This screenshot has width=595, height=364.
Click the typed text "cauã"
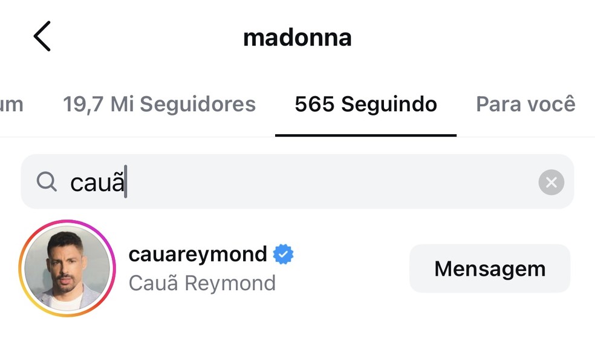pyautogui.click(x=97, y=182)
